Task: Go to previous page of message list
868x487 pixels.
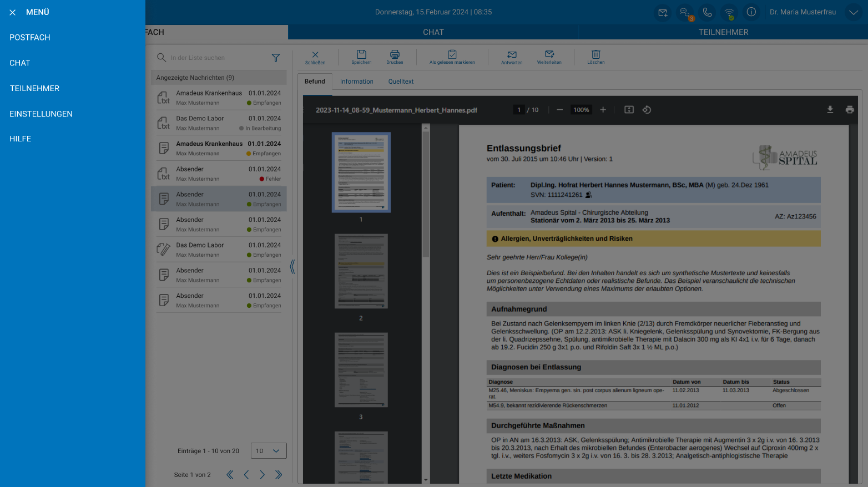Action: click(x=246, y=475)
